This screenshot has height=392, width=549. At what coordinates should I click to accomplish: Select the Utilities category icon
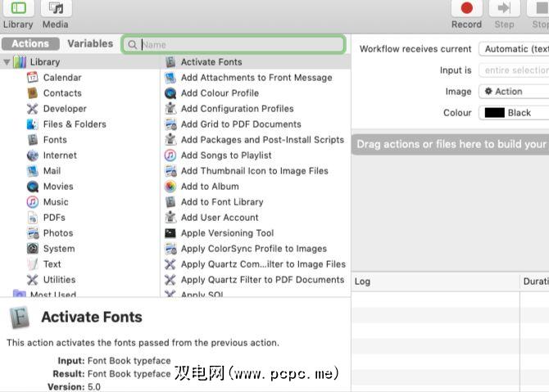[x=33, y=280]
